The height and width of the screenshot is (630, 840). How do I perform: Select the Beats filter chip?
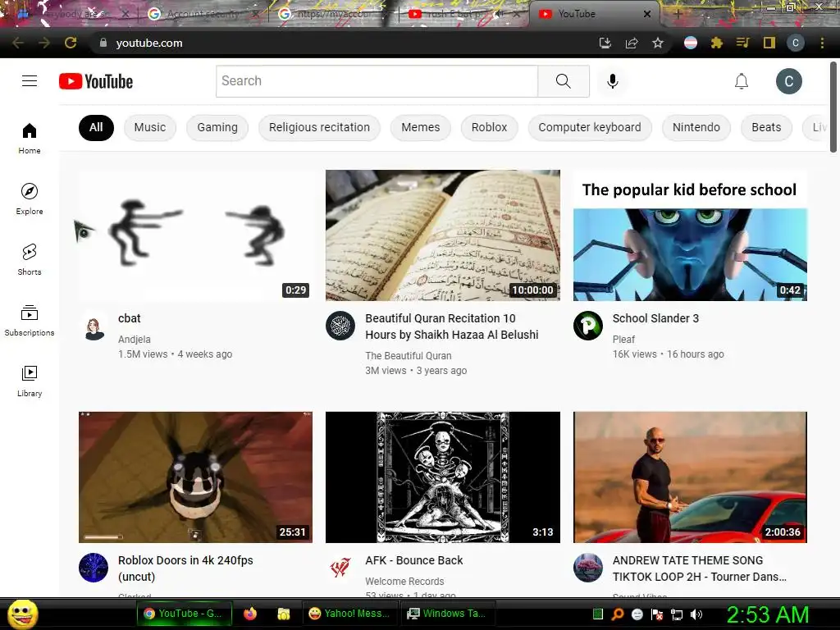click(766, 127)
